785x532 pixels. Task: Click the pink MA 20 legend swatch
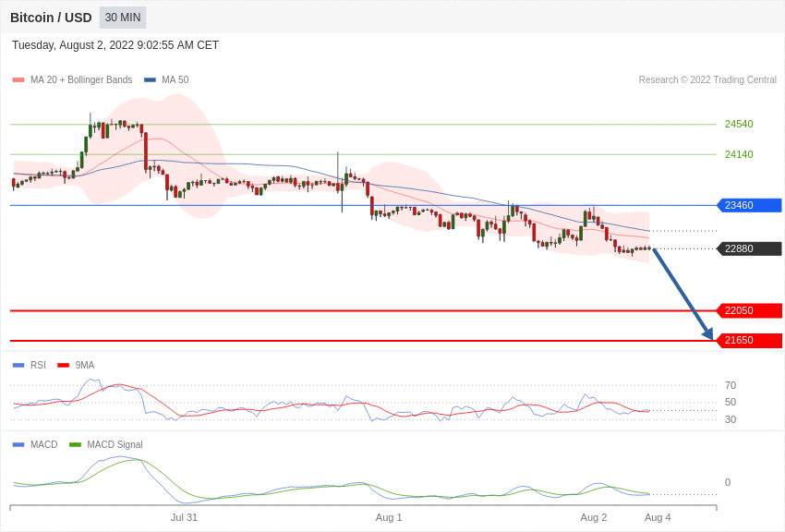coord(18,80)
